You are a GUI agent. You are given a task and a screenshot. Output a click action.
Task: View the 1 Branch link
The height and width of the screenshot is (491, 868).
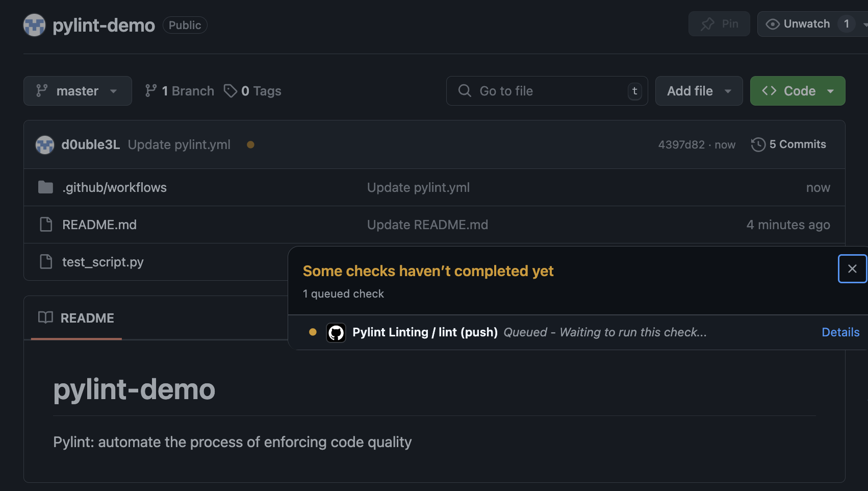click(180, 91)
